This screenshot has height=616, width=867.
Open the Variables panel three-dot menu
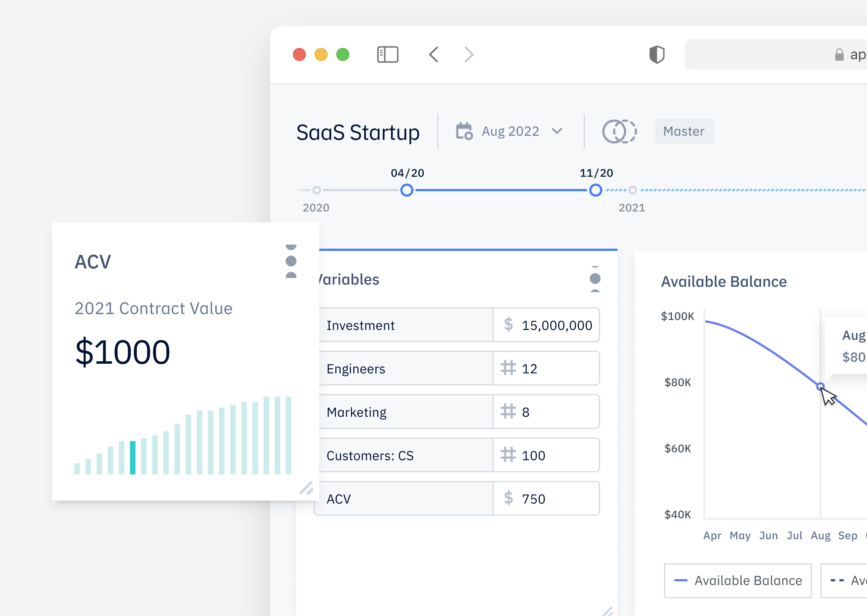coord(595,279)
